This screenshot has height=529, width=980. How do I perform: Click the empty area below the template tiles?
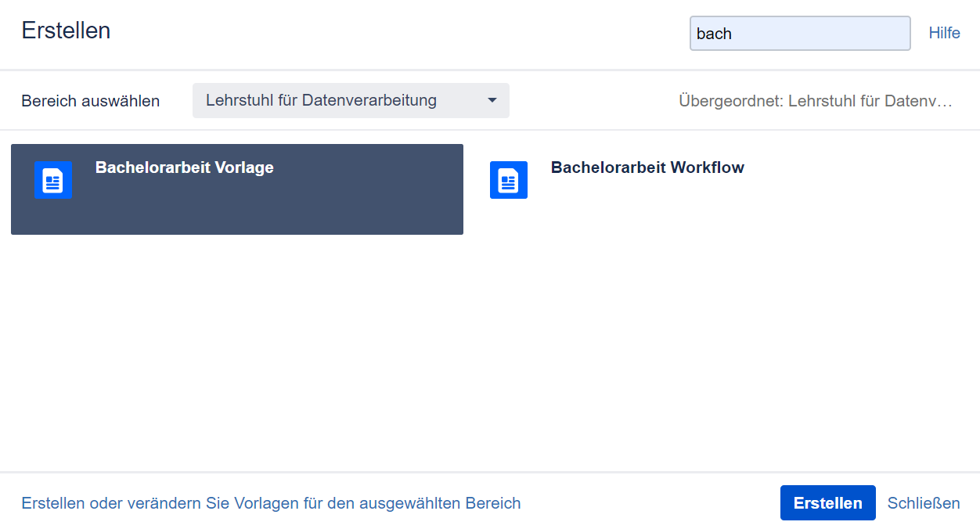click(x=490, y=352)
